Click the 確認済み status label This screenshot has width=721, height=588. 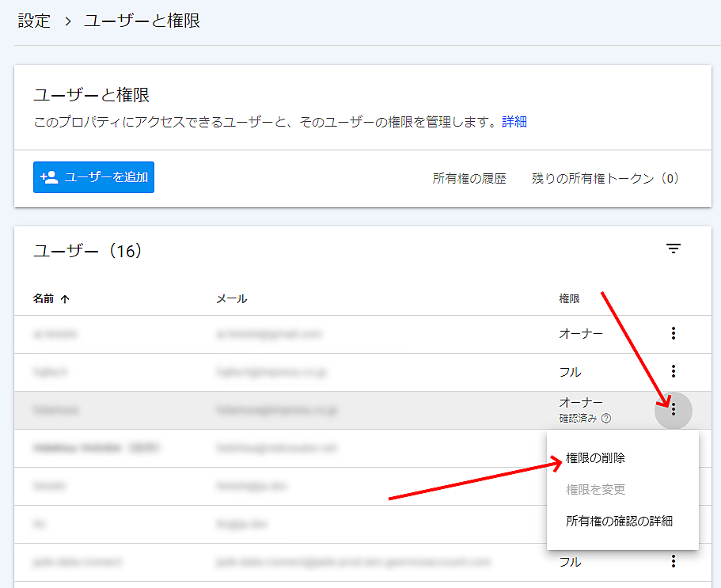pyautogui.click(x=578, y=418)
